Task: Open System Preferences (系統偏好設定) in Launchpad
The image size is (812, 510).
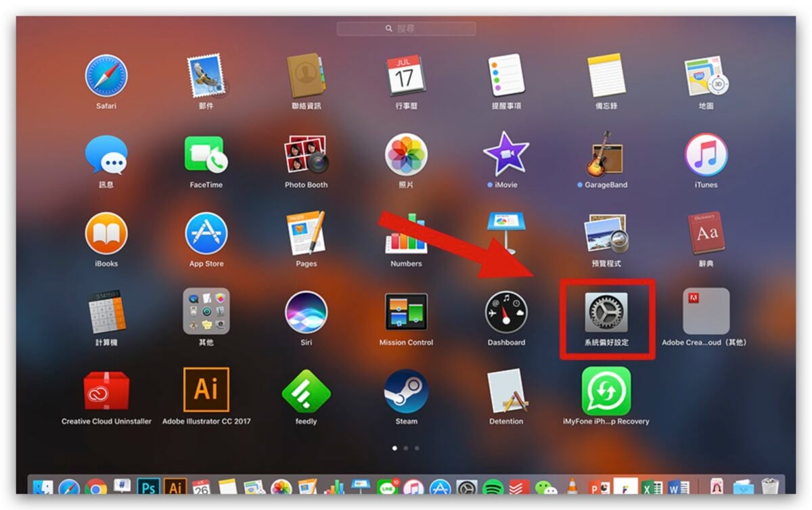Action: point(606,312)
